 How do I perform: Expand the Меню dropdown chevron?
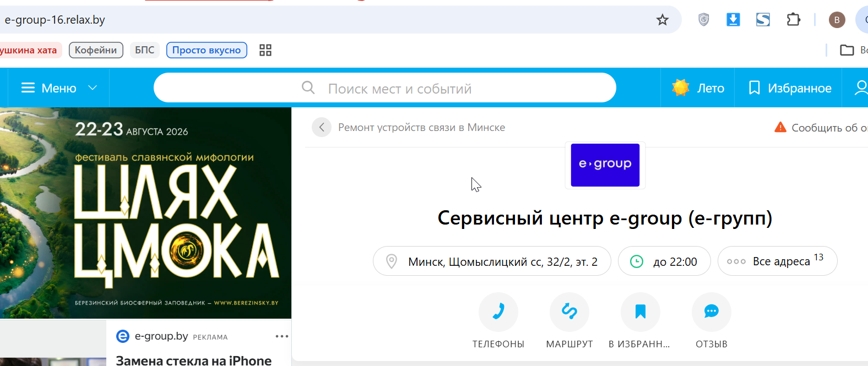pos(93,88)
